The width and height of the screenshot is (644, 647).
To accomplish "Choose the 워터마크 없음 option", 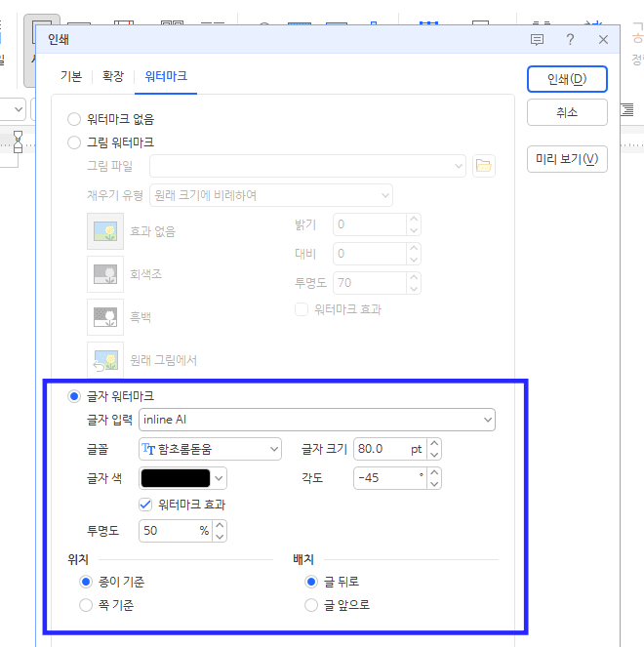I will coord(74,119).
